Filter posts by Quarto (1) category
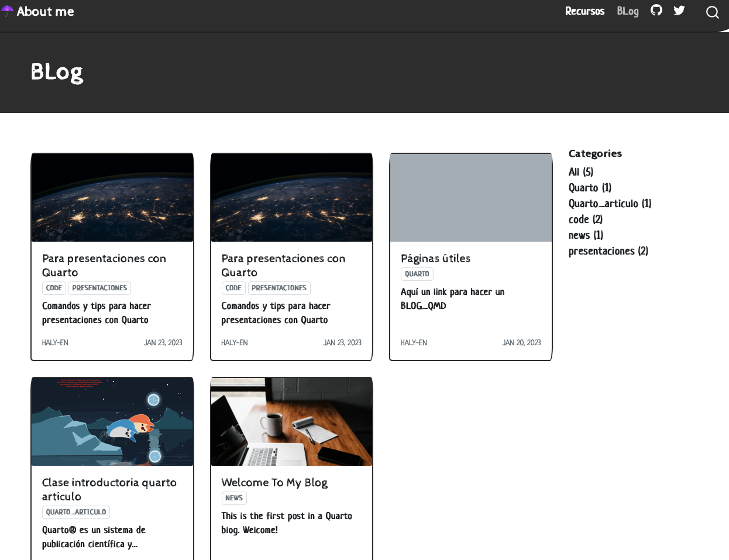The width and height of the screenshot is (729, 560). click(590, 188)
